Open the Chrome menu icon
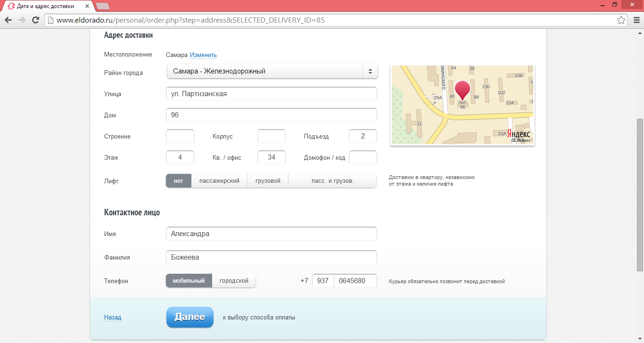 click(x=635, y=20)
